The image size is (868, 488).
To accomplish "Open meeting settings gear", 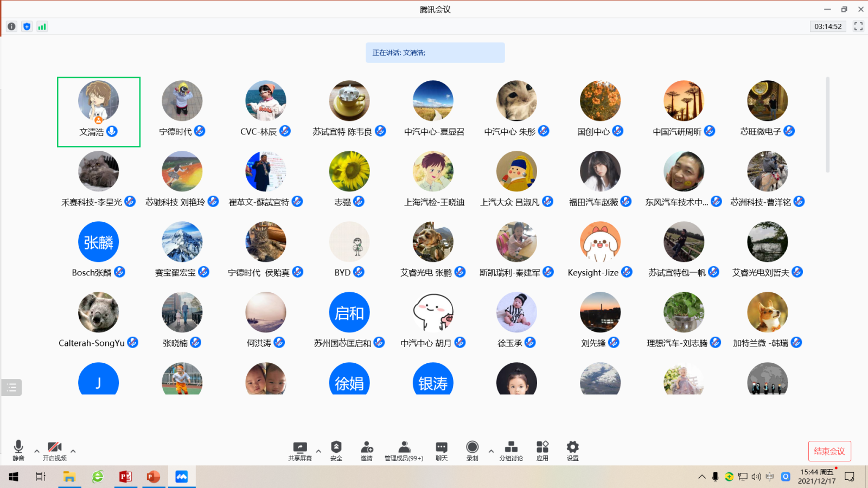I will [x=572, y=450].
